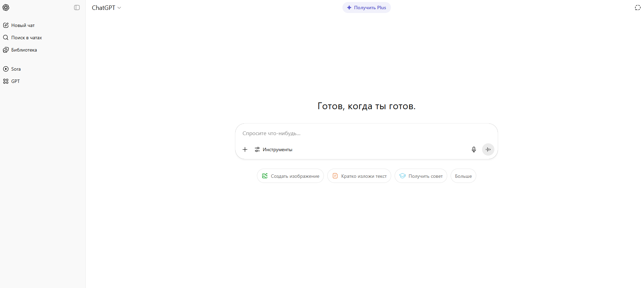This screenshot has width=644, height=288.
Task: Choose Кратко изложи текст suggestion
Action: [359, 176]
